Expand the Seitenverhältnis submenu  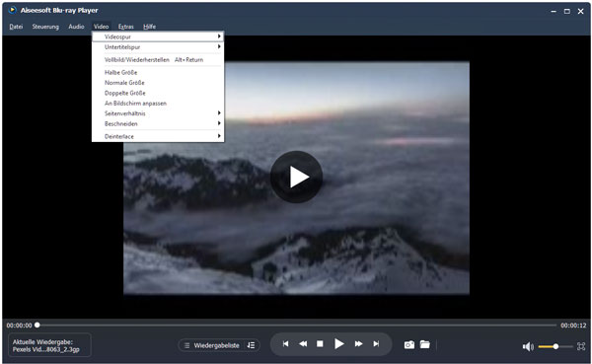(158, 113)
